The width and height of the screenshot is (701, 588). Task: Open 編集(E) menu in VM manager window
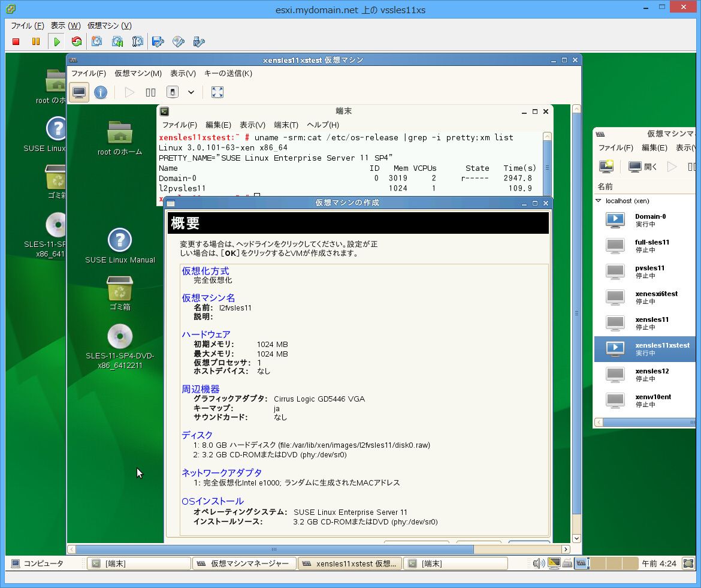click(654, 147)
